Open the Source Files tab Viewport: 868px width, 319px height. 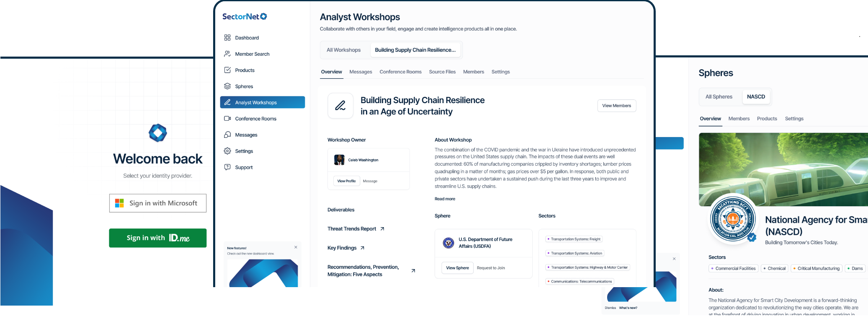[x=442, y=72]
